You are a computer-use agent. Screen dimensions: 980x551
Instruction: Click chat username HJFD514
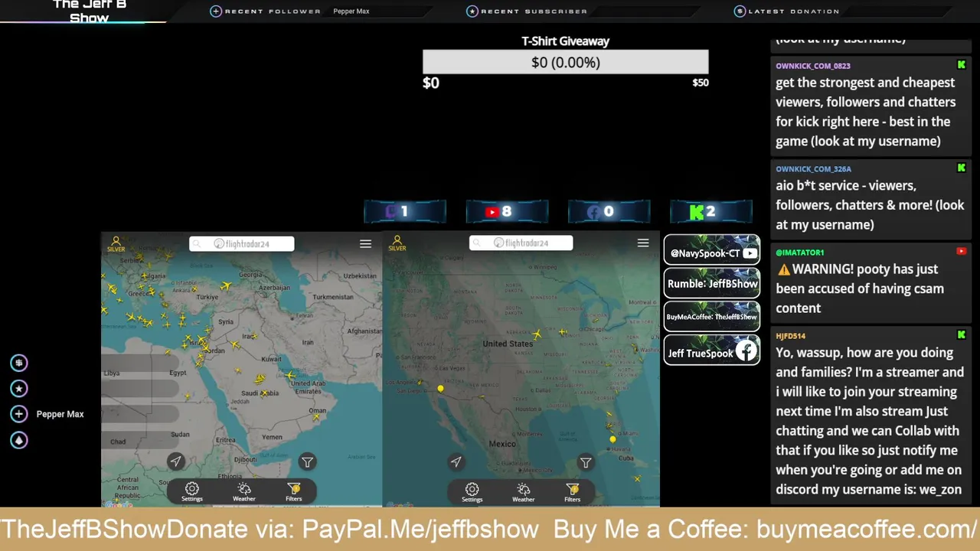click(791, 336)
